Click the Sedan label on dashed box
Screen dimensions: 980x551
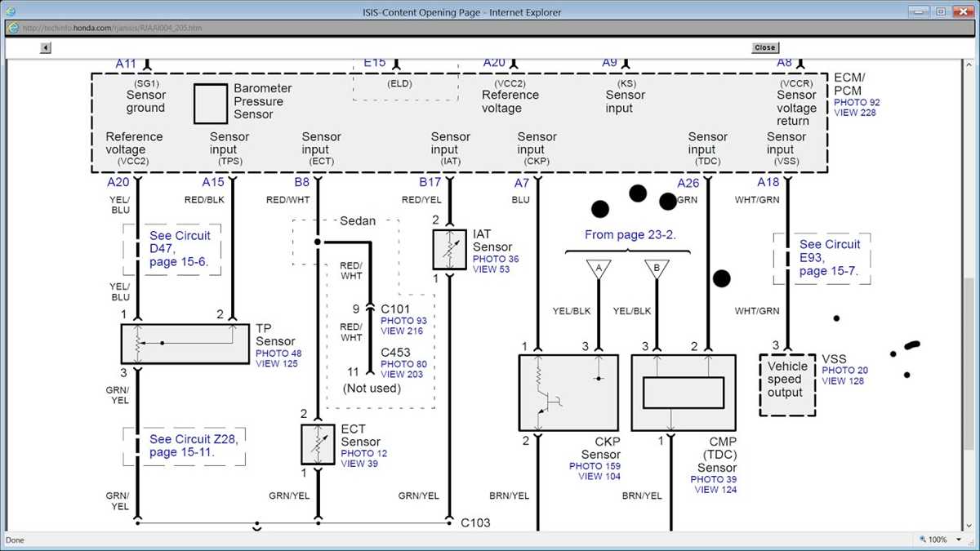pyautogui.click(x=358, y=220)
